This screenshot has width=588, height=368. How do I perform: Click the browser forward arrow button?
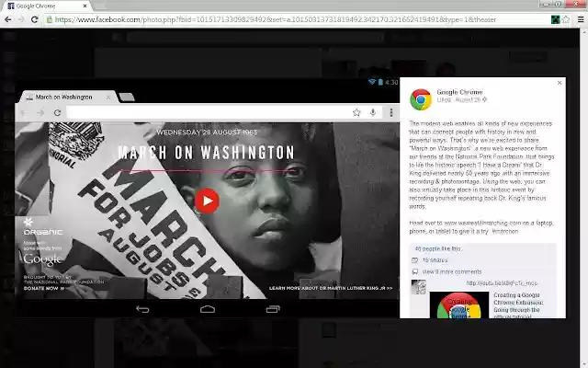point(21,19)
